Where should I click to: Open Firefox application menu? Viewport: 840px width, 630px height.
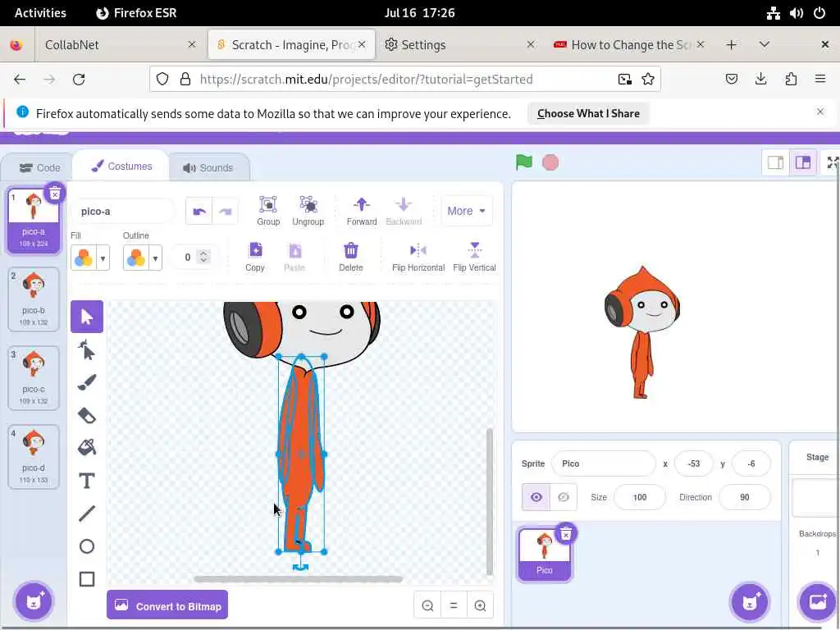click(x=820, y=80)
